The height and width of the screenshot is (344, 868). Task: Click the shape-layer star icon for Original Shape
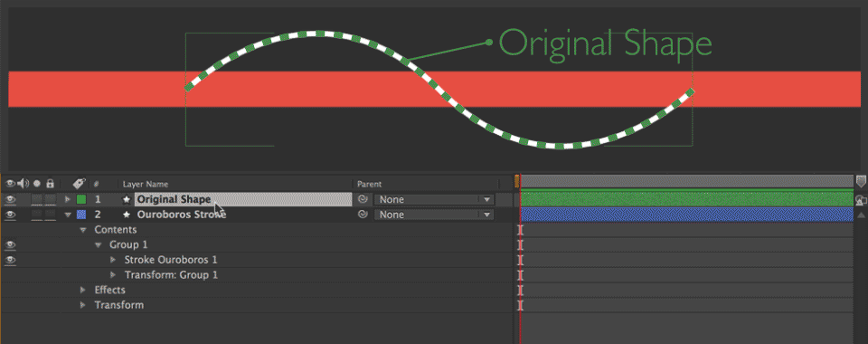click(x=127, y=199)
